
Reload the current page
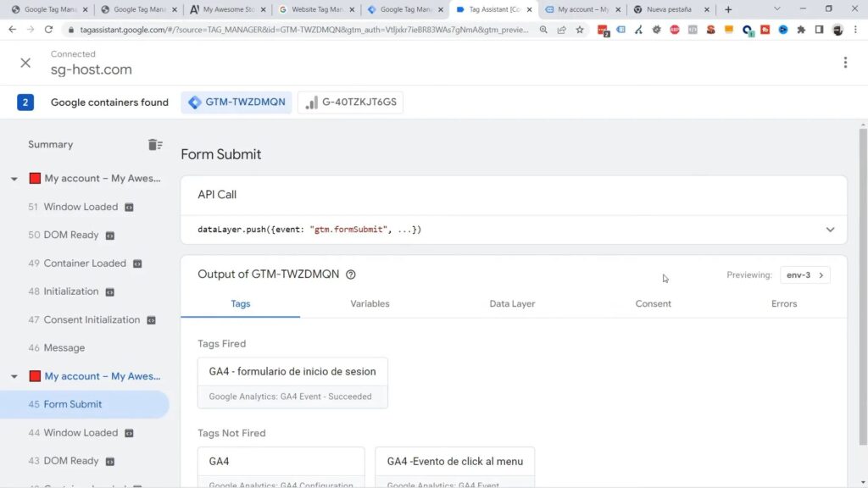48,30
